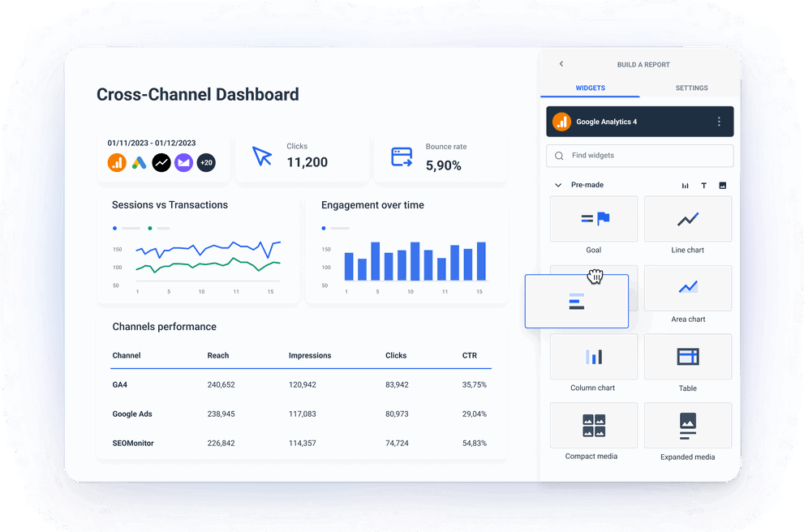Filter widgets by text type icon

703,186
